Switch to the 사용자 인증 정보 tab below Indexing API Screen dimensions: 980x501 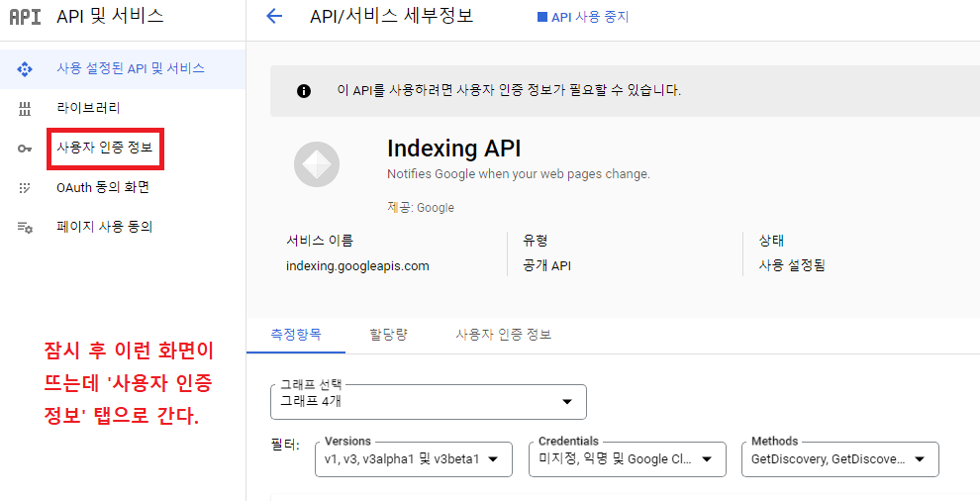pos(503,335)
